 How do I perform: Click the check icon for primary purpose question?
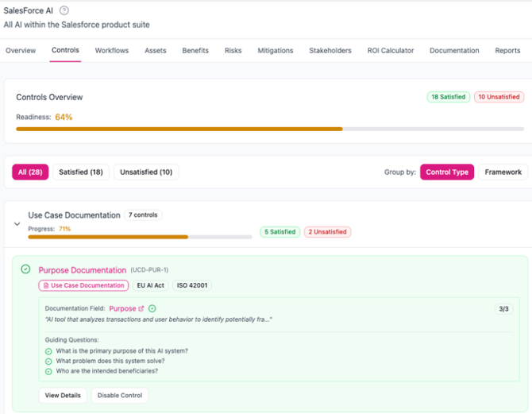[48, 351]
